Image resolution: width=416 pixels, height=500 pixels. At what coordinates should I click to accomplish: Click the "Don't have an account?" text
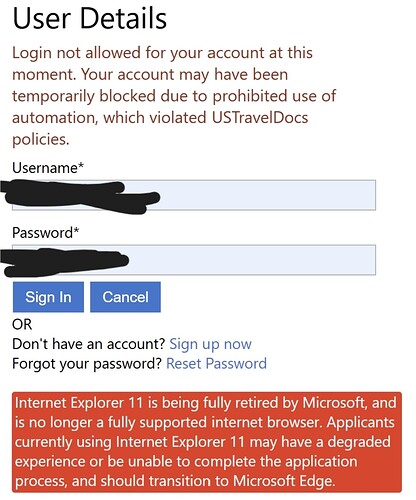(89, 344)
